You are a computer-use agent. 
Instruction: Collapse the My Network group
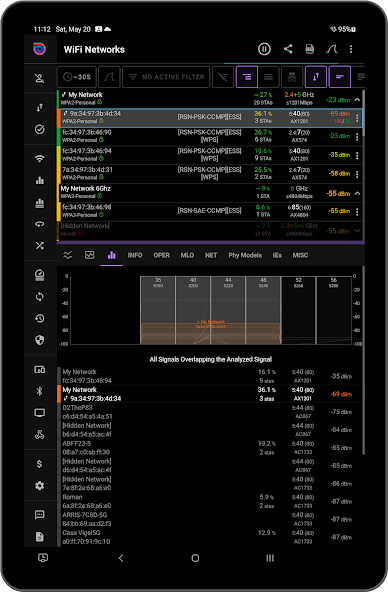point(357,100)
